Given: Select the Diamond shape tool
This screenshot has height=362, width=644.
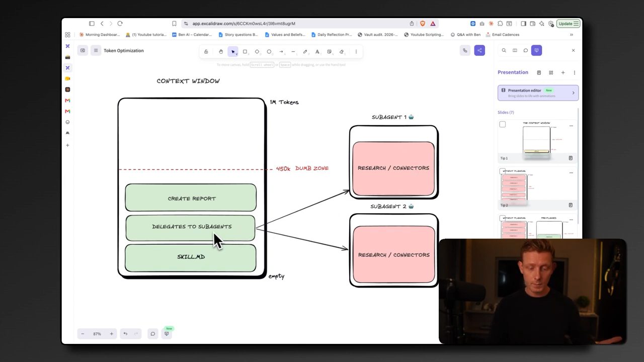Looking at the screenshot, I should click(257, 51).
